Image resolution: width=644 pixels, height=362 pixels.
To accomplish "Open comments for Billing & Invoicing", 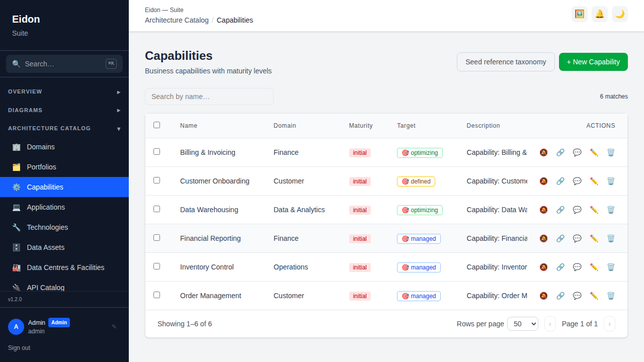I will point(577,152).
